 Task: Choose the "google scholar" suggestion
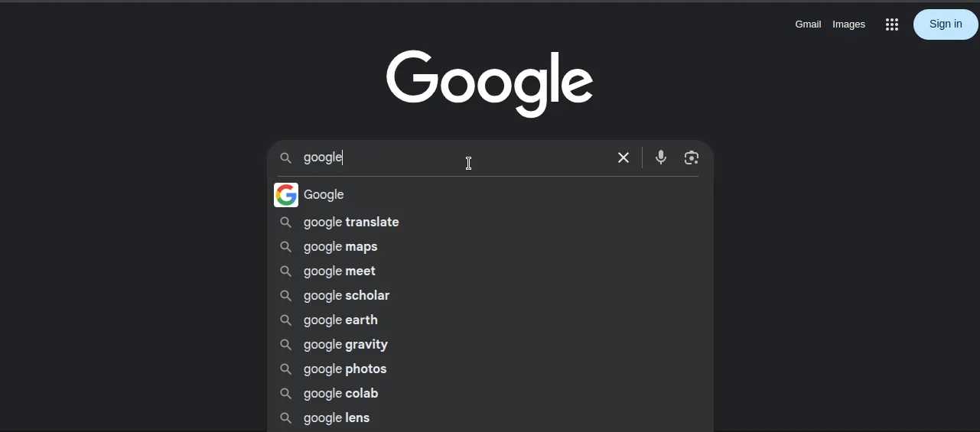pyautogui.click(x=347, y=296)
